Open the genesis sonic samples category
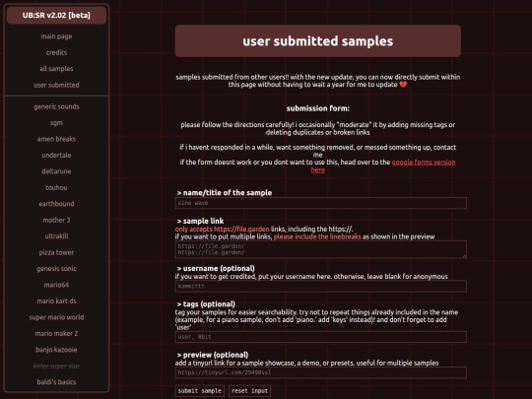This screenshot has width=532, height=399. [x=56, y=268]
